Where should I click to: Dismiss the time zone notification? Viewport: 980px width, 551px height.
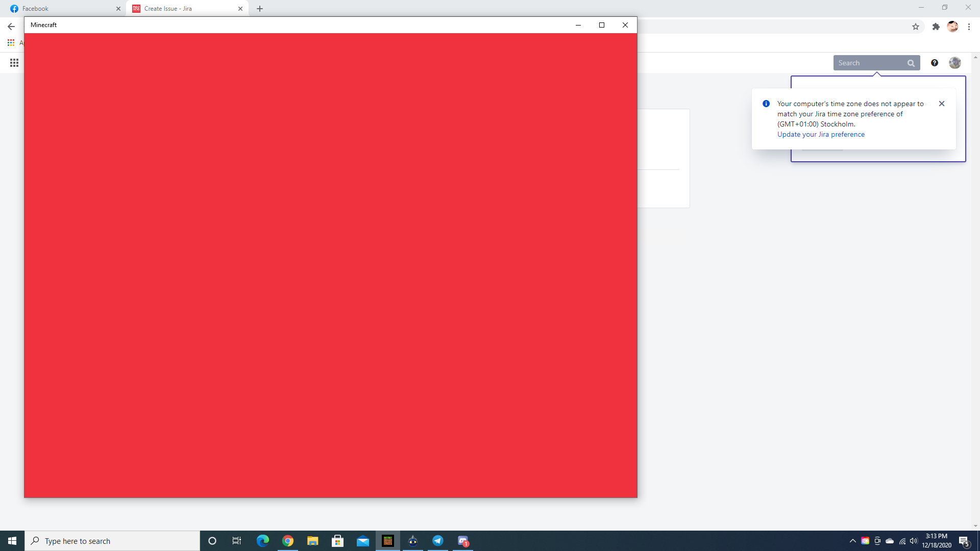[x=941, y=104]
